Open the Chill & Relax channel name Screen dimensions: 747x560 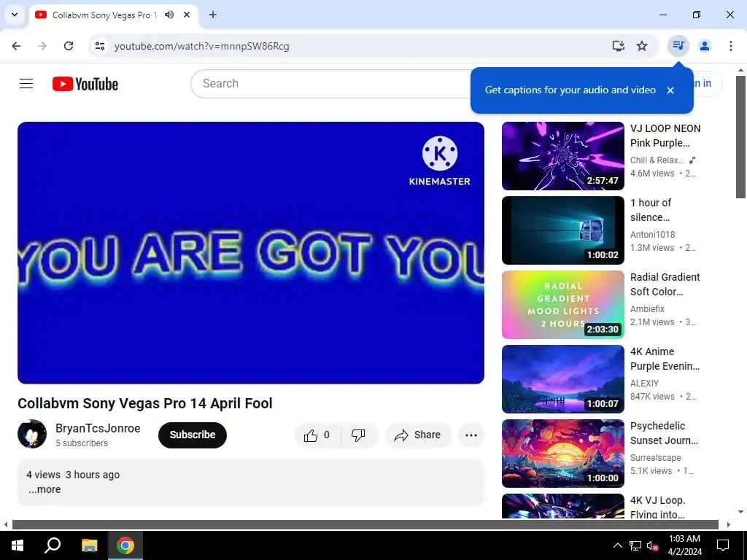[x=657, y=160]
